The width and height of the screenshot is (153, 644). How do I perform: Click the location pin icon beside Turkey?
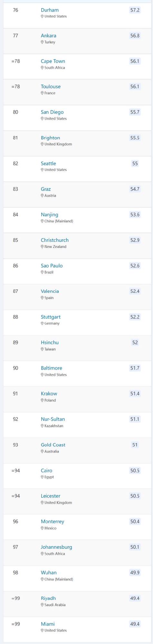click(42, 42)
